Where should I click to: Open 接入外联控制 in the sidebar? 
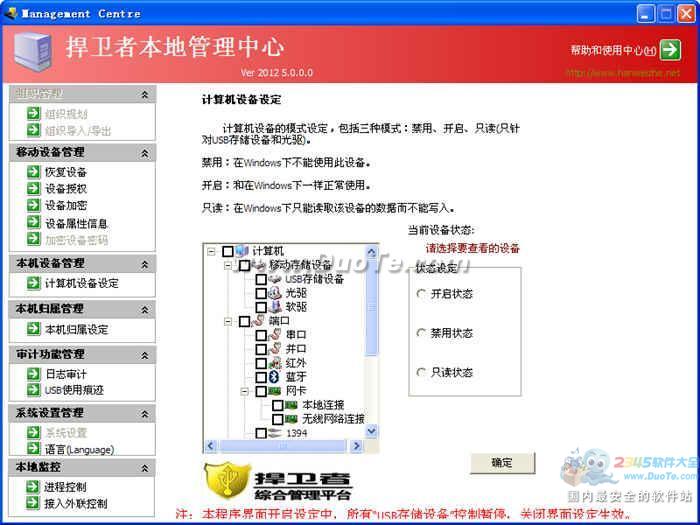(75, 504)
